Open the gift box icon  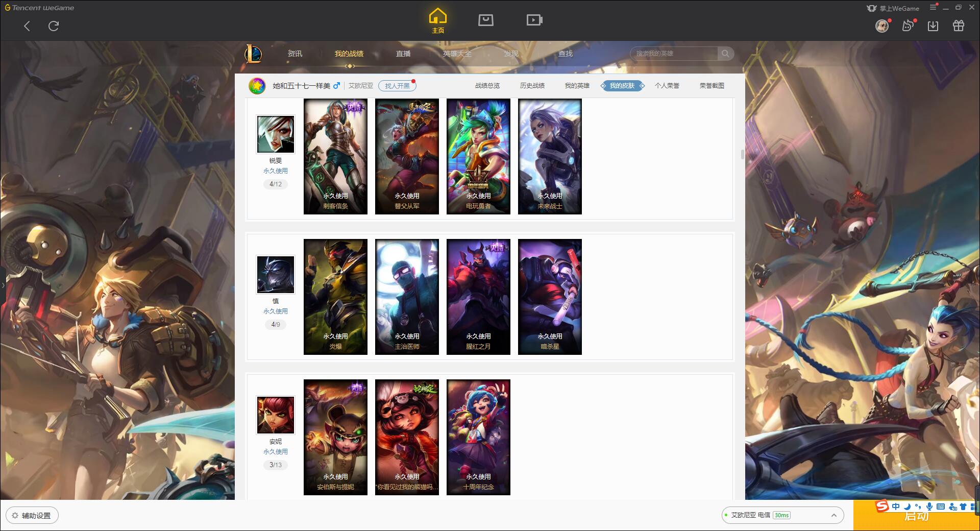[x=959, y=26]
